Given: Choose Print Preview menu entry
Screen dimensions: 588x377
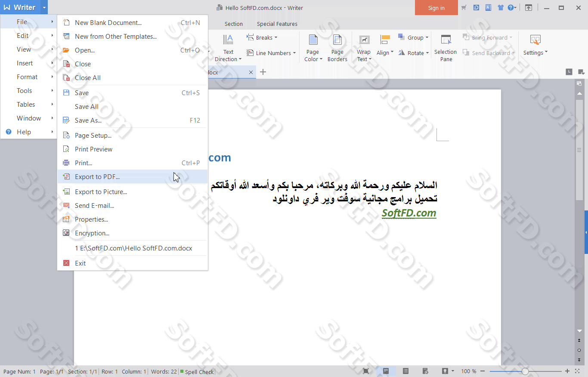Looking at the screenshot, I should pos(133,149).
